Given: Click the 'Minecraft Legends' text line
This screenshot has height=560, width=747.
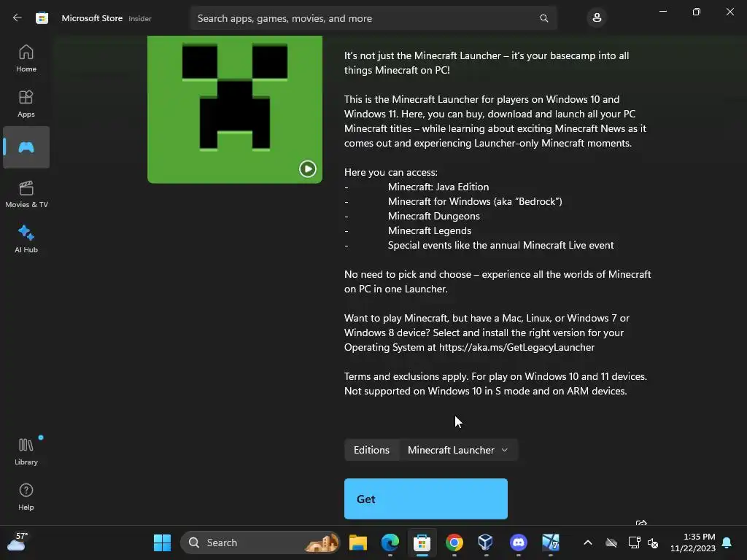Looking at the screenshot, I should point(430,230).
